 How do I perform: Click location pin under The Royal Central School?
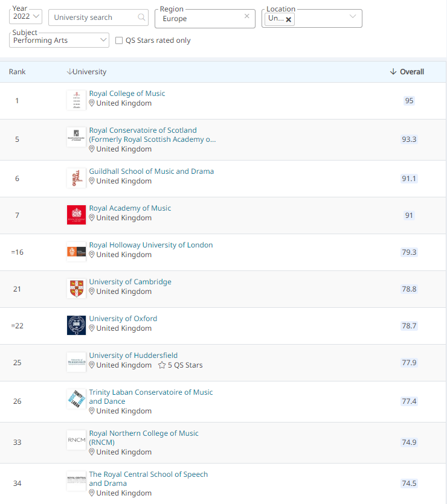click(x=92, y=493)
